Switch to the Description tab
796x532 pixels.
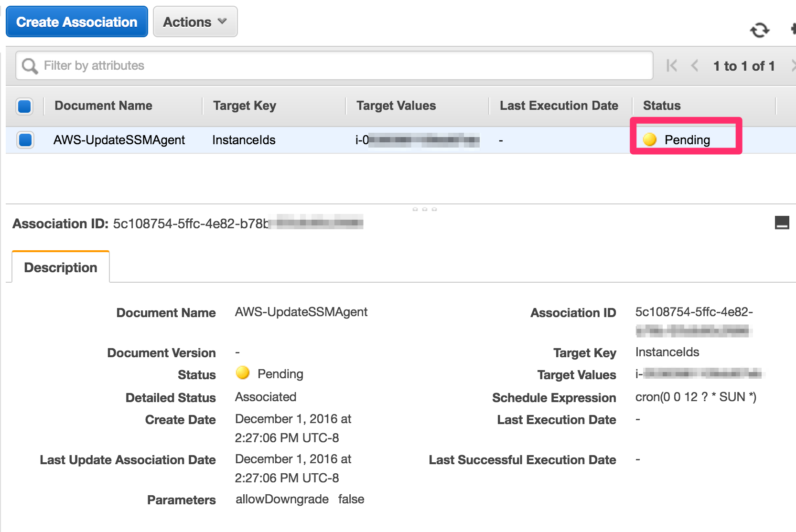[60, 267]
